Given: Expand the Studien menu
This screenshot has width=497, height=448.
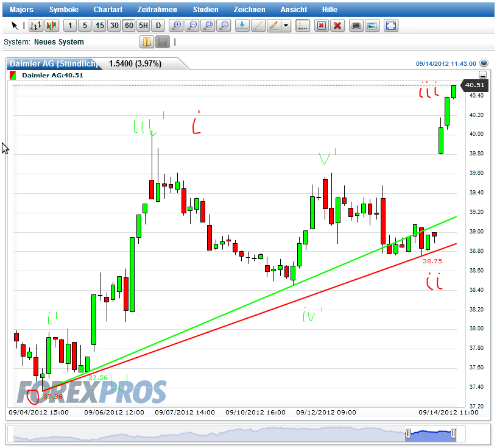Looking at the screenshot, I should click(x=205, y=9).
